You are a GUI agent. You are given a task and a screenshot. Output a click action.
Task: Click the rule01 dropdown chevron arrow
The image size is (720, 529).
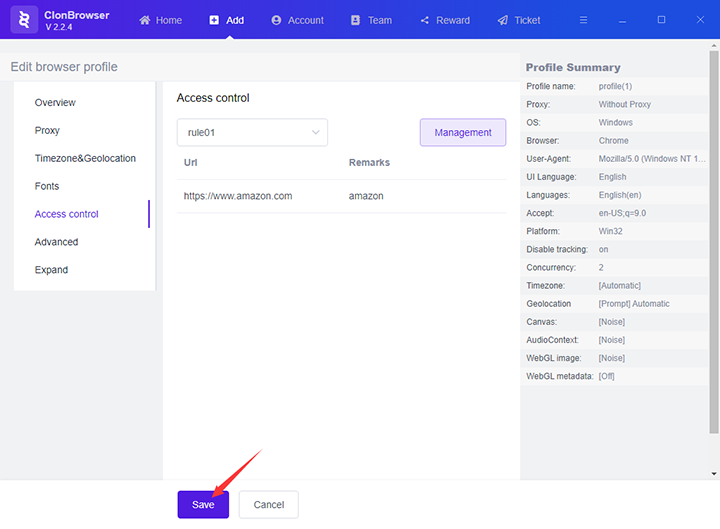point(315,132)
